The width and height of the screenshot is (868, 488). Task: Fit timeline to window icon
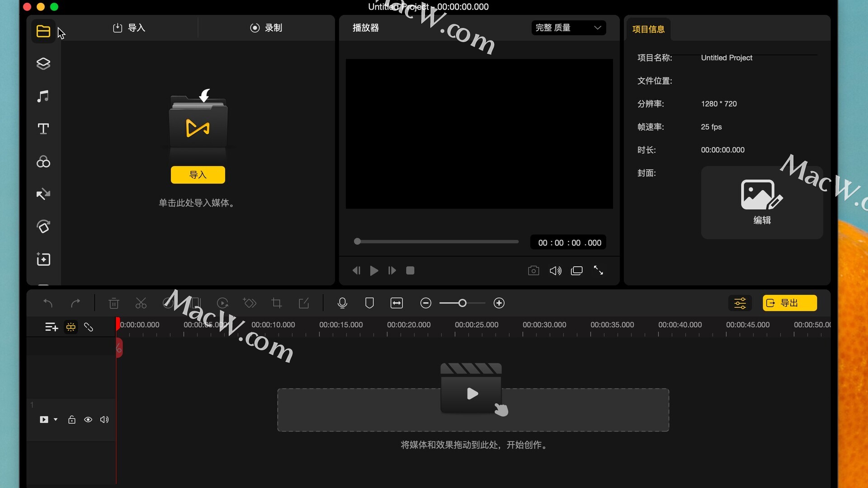pyautogui.click(x=396, y=303)
